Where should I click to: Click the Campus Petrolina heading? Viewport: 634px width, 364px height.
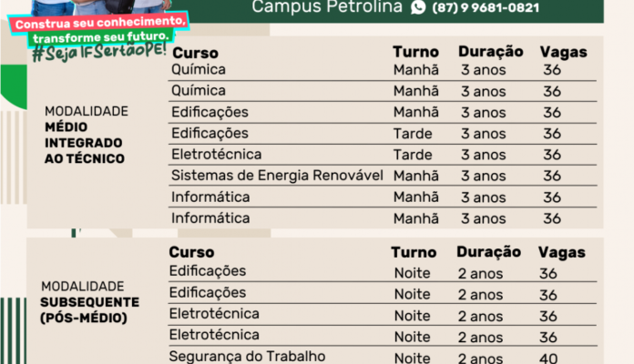click(x=327, y=7)
